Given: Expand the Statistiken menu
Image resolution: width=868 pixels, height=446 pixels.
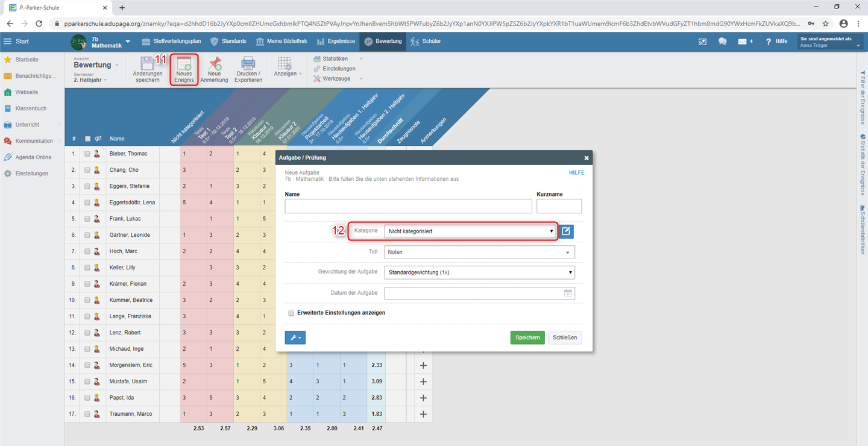Looking at the screenshot, I should [x=338, y=59].
